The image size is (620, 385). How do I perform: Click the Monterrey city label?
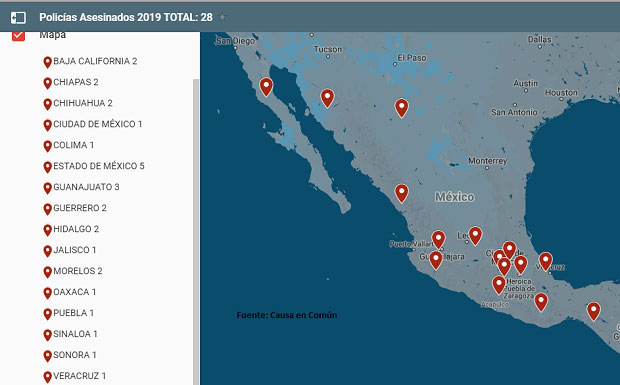[x=487, y=161]
